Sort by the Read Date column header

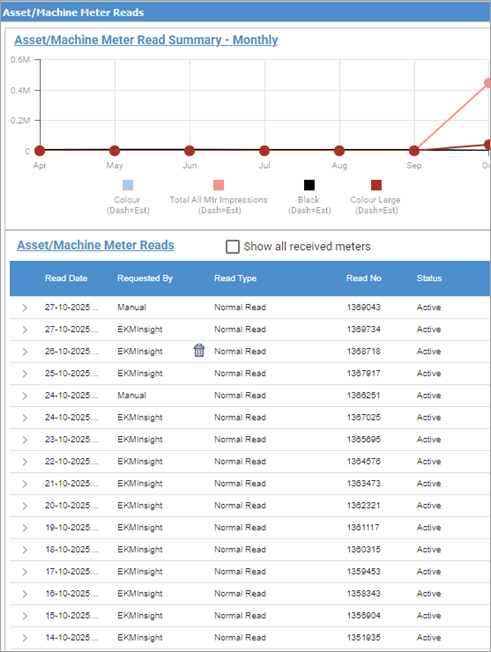pyautogui.click(x=66, y=278)
